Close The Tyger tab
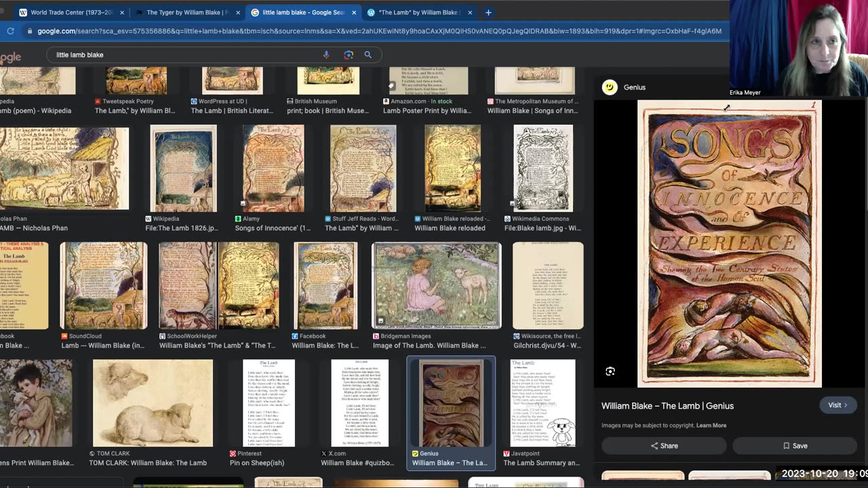868x488 pixels. [x=238, y=12]
